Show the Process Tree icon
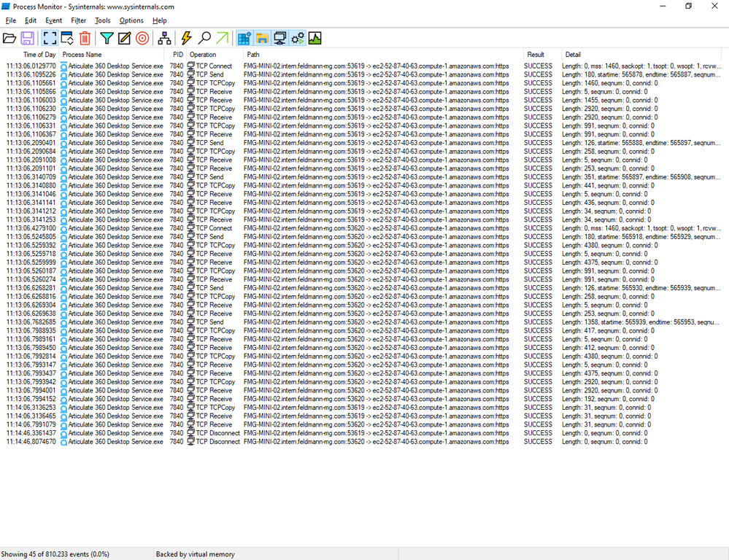This screenshot has height=560, width=729. tap(164, 38)
